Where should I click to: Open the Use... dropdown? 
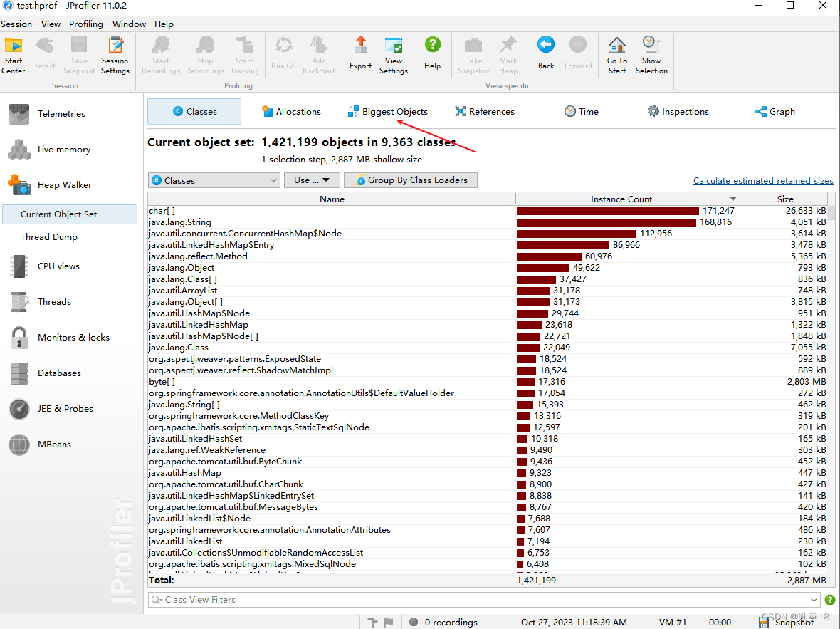click(x=312, y=180)
